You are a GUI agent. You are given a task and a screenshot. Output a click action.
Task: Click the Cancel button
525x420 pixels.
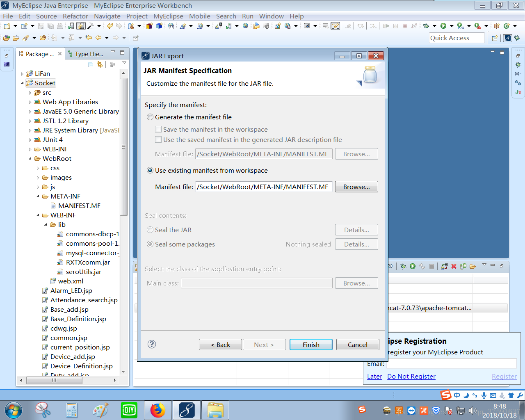(x=358, y=345)
